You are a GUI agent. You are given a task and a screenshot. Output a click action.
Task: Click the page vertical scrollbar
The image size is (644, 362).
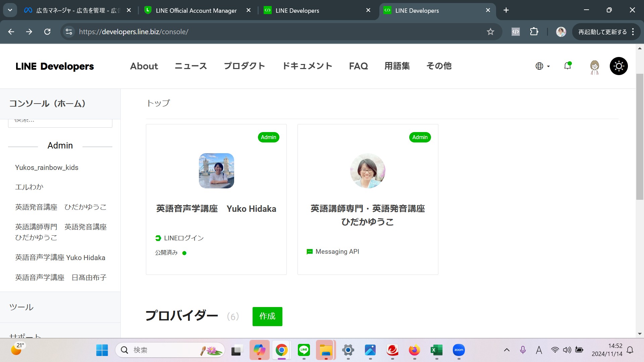point(640,136)
